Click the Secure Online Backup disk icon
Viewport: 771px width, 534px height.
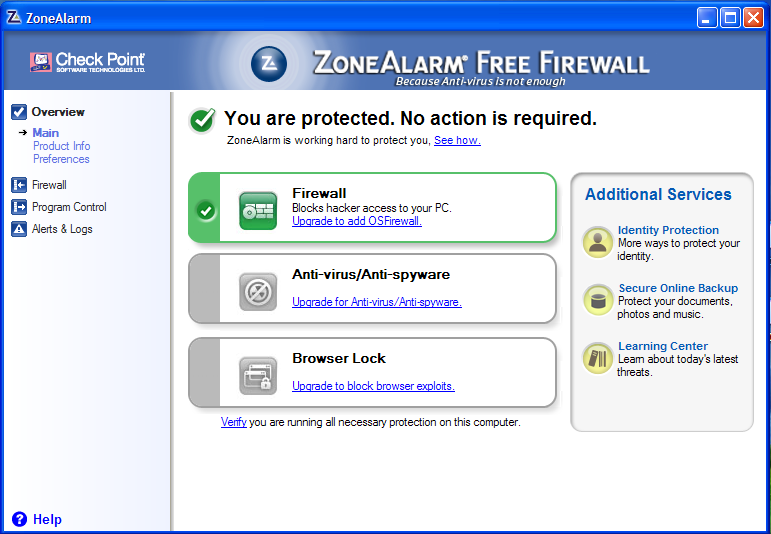coord(597,299)
